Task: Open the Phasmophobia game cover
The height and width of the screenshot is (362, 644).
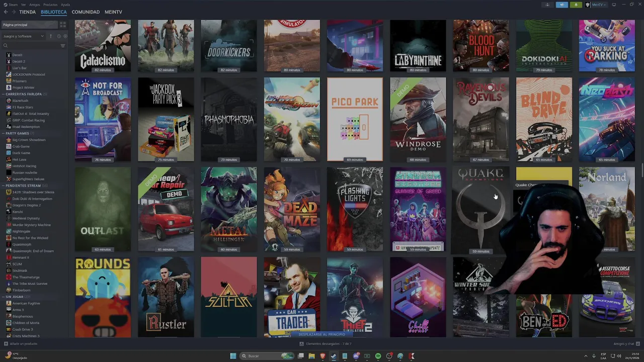Action: point(229,119)
